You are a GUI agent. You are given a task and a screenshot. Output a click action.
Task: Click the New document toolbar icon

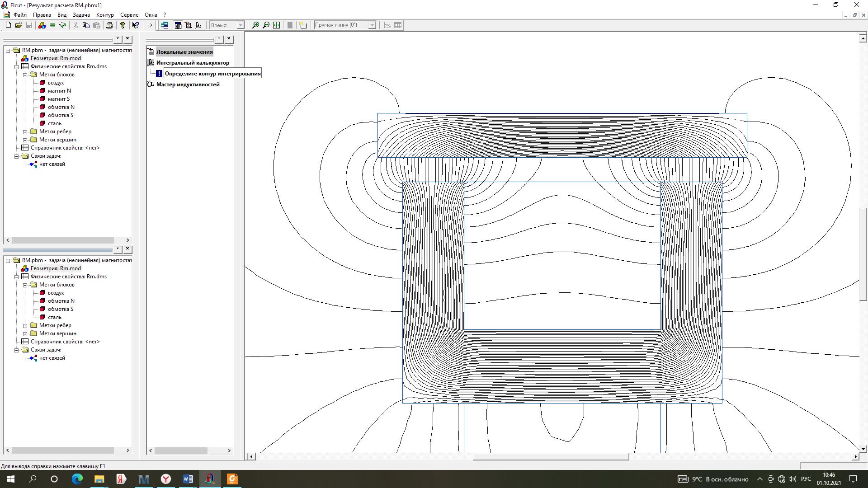(x=8, y=25)
